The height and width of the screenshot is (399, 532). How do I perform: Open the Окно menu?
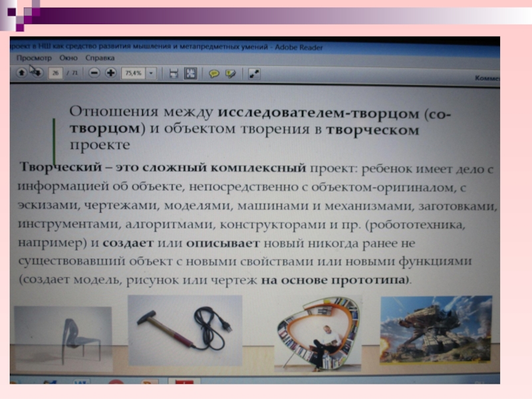tap(68, 59)
